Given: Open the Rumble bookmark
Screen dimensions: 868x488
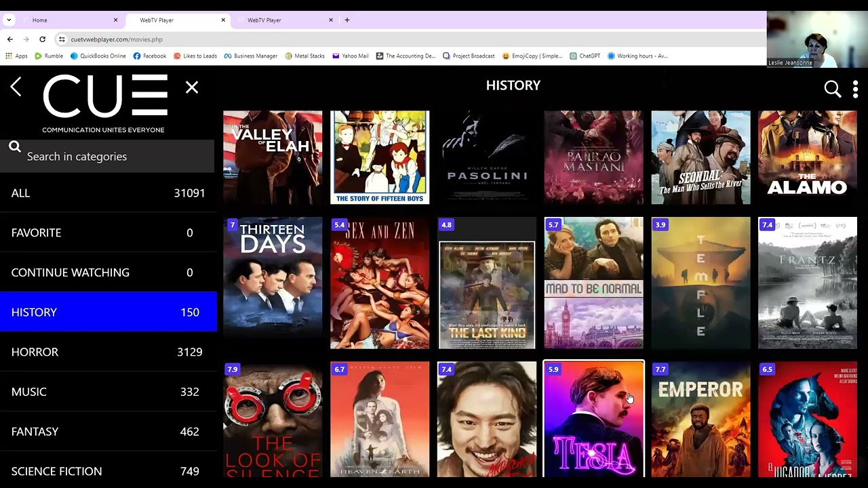Looking at the screenshot, I should 49,56.
